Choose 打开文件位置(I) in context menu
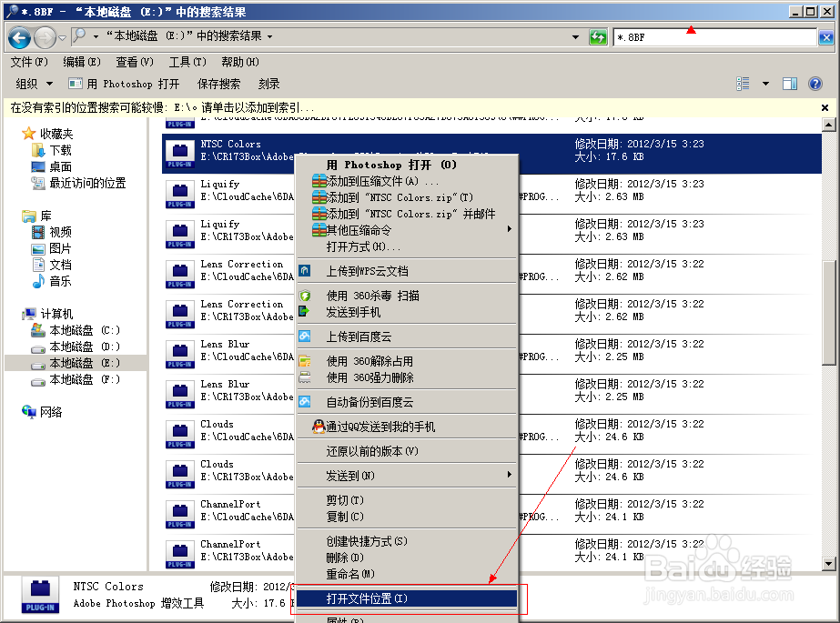 pyautogui.click(x=407, y=598)
